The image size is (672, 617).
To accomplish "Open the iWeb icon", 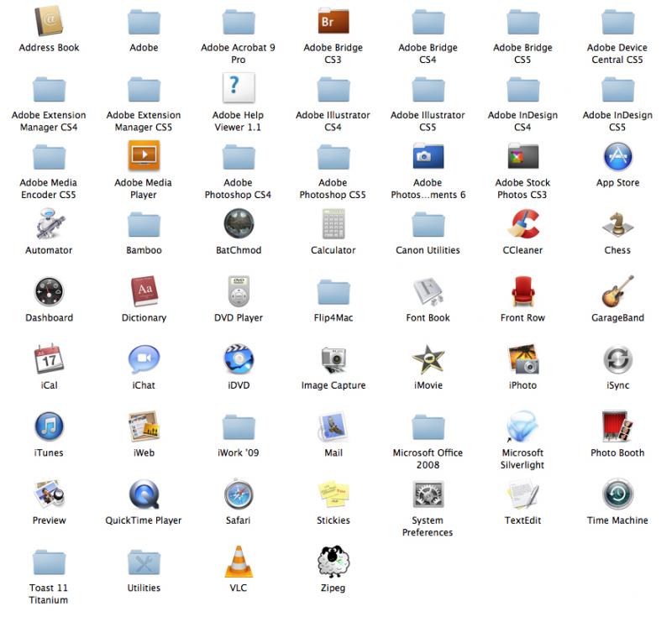I will (144, 426).
